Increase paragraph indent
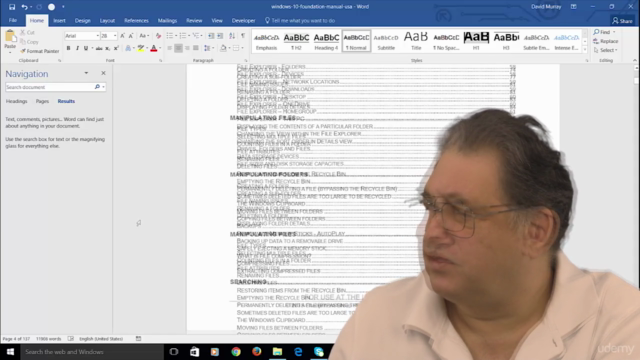This screenshot has height=360, width=640. [x=220, y=36]
